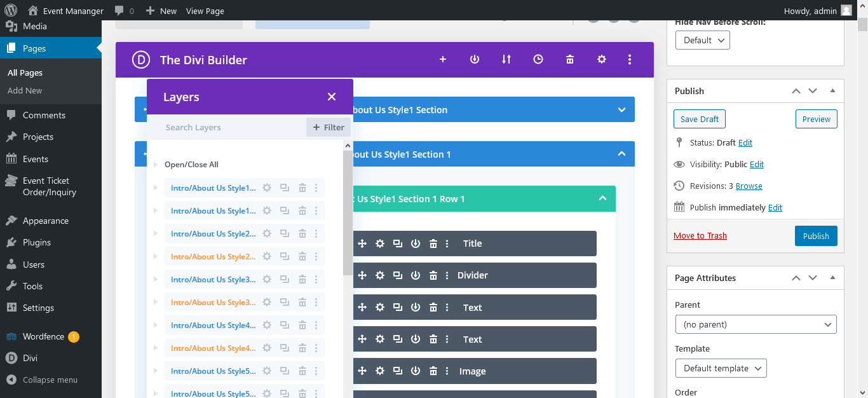Edit the Draft status
Image resolution: width=868 pixels, height=398 pixels.
pyautogui.click(x=745, y=142)
